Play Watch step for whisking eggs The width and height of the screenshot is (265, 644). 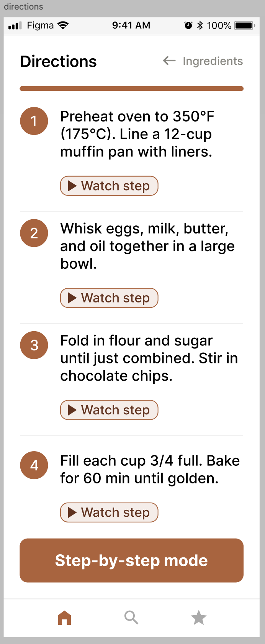coord(109,298)
